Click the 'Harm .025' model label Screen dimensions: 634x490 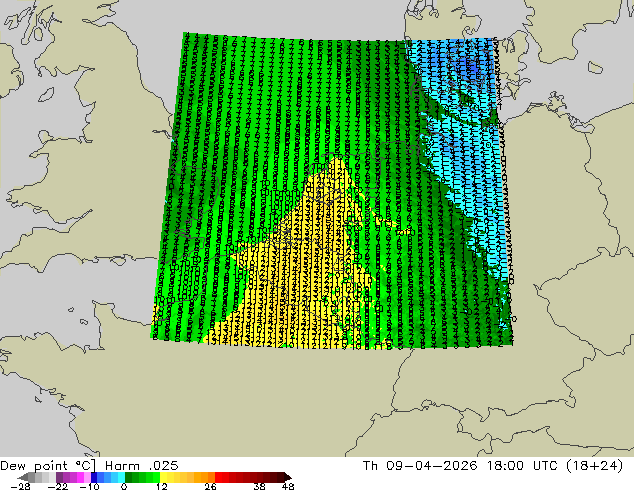[142, 466]
